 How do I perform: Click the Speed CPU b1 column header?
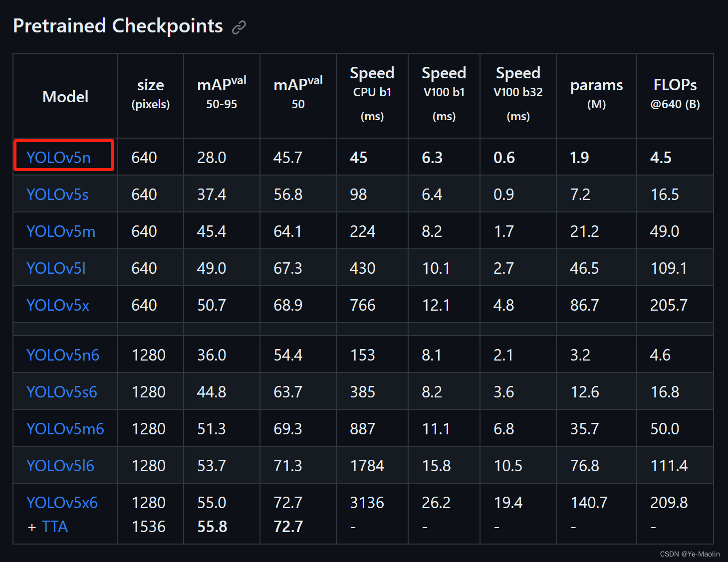pos(372,94)
